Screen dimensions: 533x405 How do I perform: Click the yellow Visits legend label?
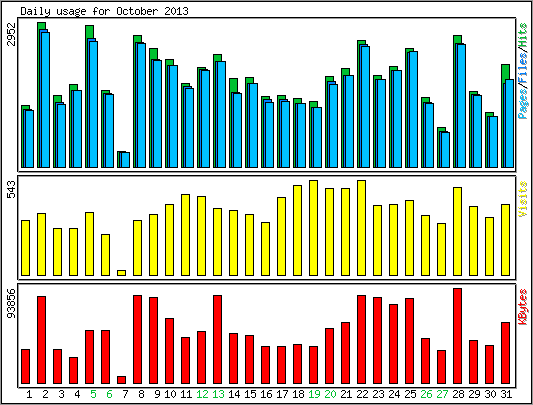(x=523, y=199)
